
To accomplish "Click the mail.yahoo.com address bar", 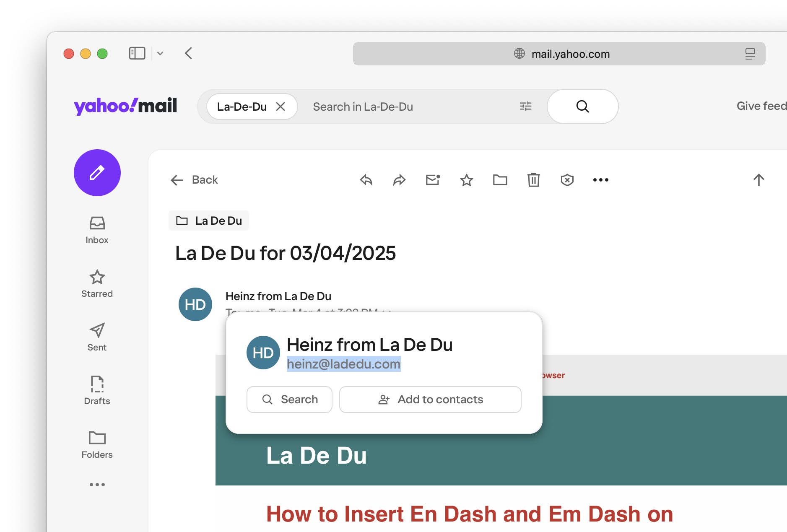I will (559, 54).
